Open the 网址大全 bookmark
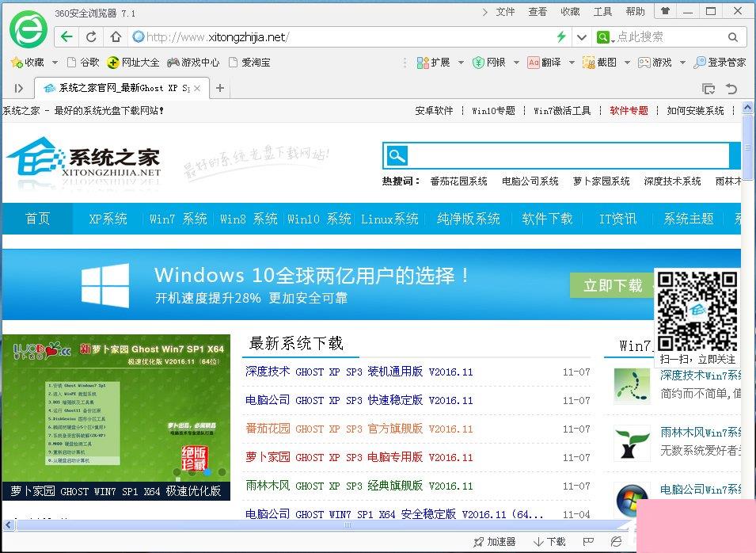Screen dimensions: 756x553 click(133, 63)
